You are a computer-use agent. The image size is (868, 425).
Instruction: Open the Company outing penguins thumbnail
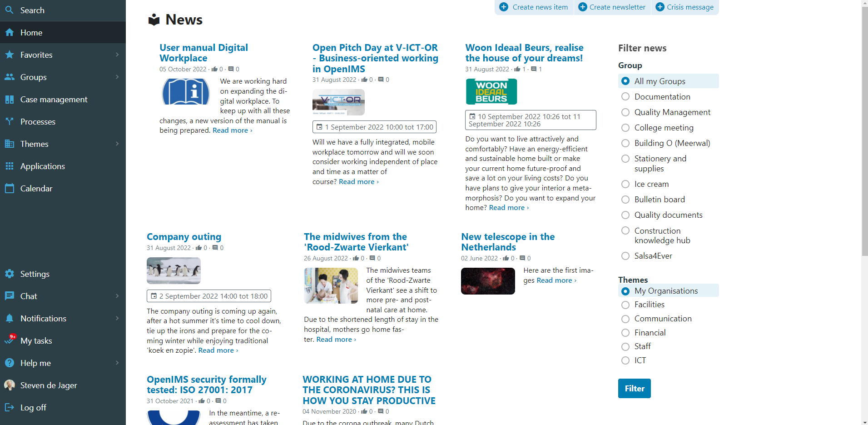coord(174,271)
